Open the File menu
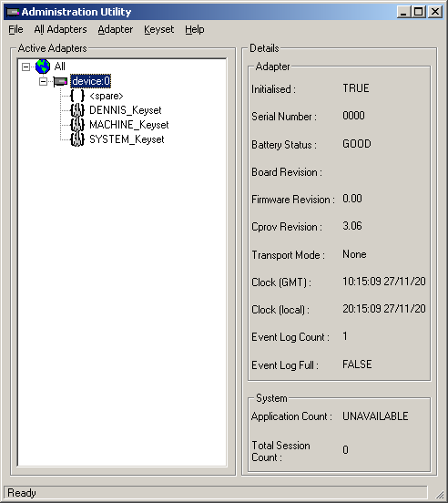The image size is (448, 503). click(15, 29)
